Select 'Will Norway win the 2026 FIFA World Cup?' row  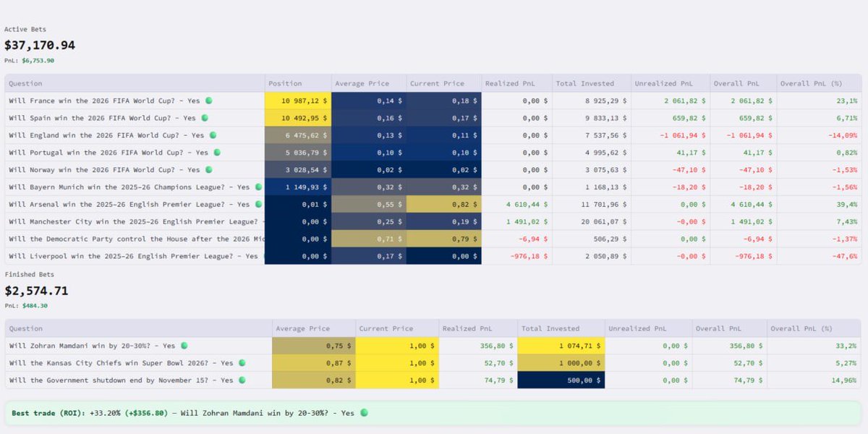point(433,170)
